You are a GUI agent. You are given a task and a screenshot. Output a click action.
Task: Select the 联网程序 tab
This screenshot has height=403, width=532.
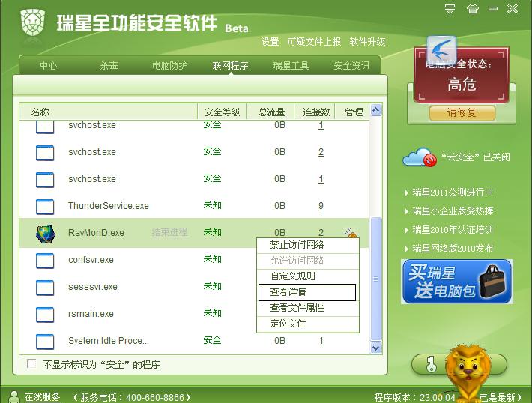(x=230, y=65)
